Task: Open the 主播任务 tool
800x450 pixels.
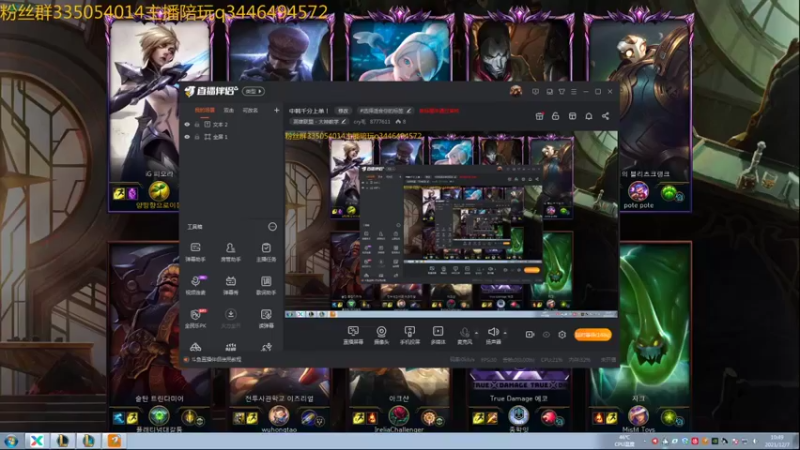Action: pos(266,252)
